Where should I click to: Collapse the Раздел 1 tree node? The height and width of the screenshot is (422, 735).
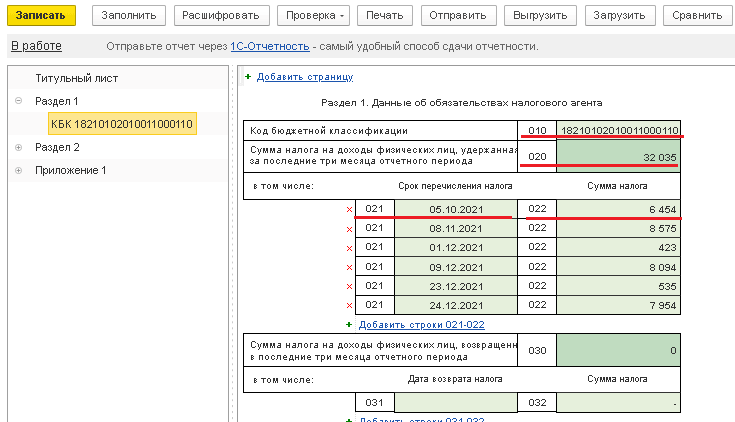pyautogui.click(x=19, y=101)
